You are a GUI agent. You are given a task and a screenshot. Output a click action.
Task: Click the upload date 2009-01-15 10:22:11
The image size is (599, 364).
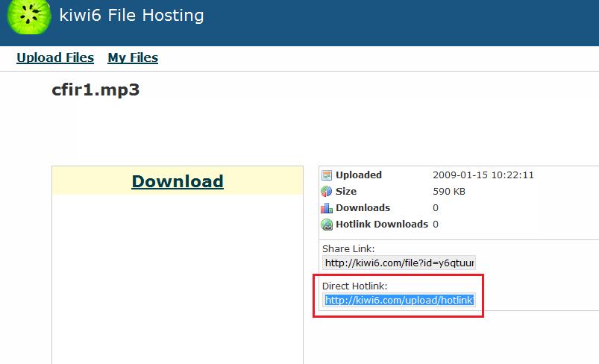pos(483,175)
